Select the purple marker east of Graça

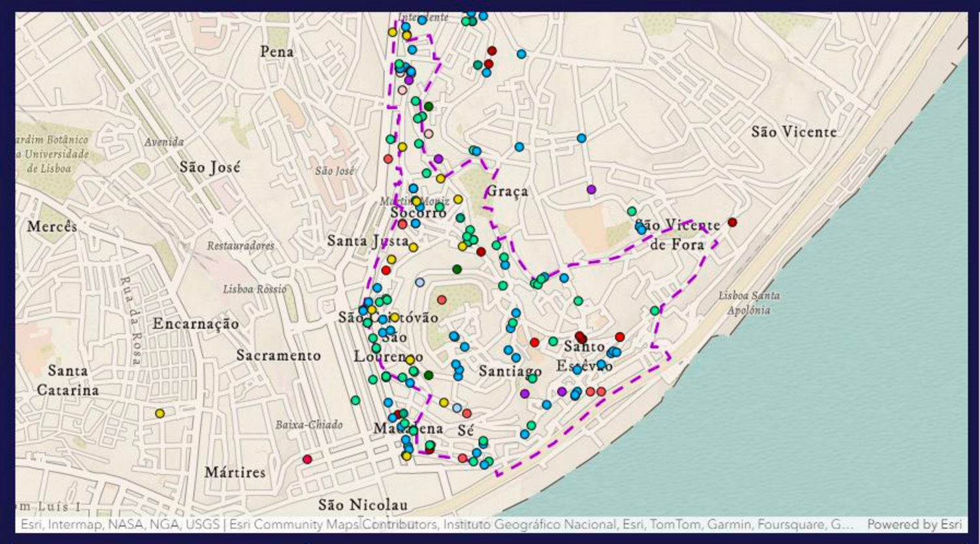[x=591, y=189]
